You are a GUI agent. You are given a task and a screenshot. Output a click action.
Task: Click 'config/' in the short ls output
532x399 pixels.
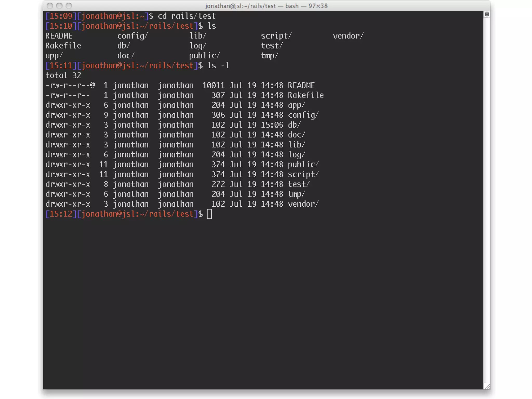coord(132,36)
